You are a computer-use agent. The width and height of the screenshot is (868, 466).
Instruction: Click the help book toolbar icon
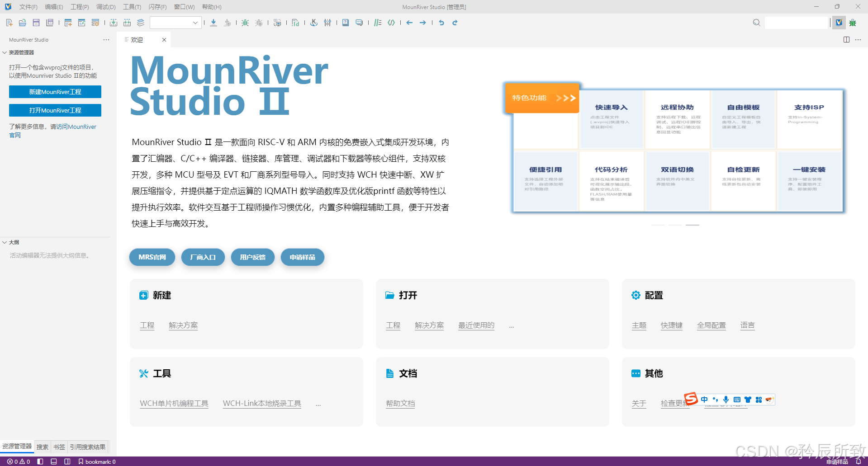(346, 23)
